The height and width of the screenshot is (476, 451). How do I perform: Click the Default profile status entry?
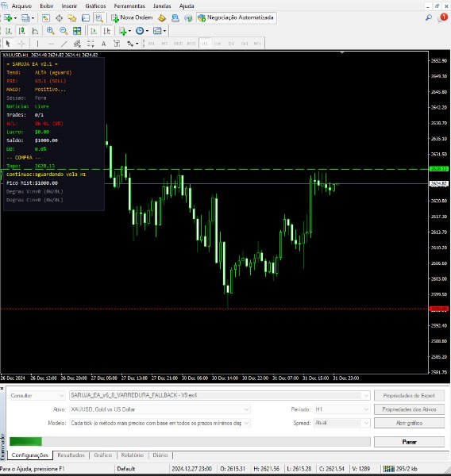(125, 469)
